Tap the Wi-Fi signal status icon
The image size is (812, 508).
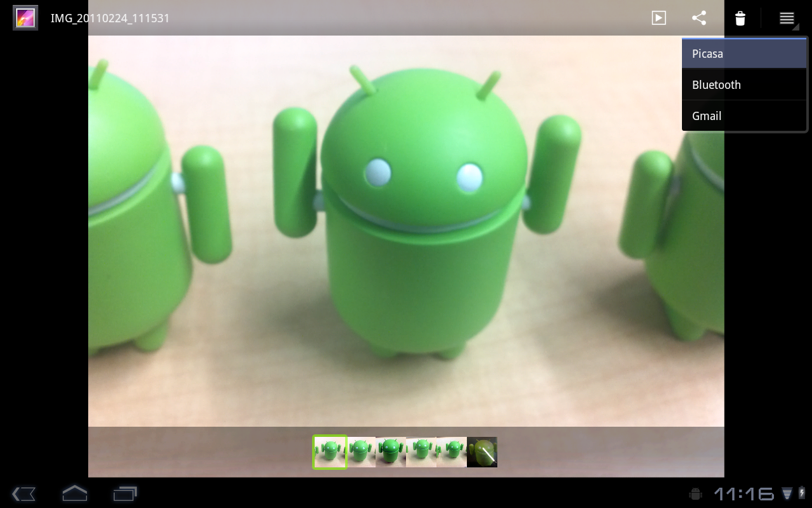pyautogui.click(x=787, y=493)
